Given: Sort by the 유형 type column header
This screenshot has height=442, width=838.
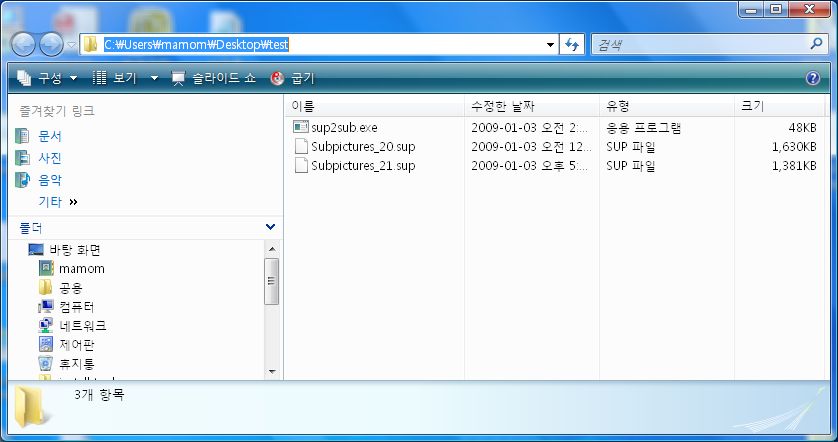Looking at the screenshot, I should [667, 106].
